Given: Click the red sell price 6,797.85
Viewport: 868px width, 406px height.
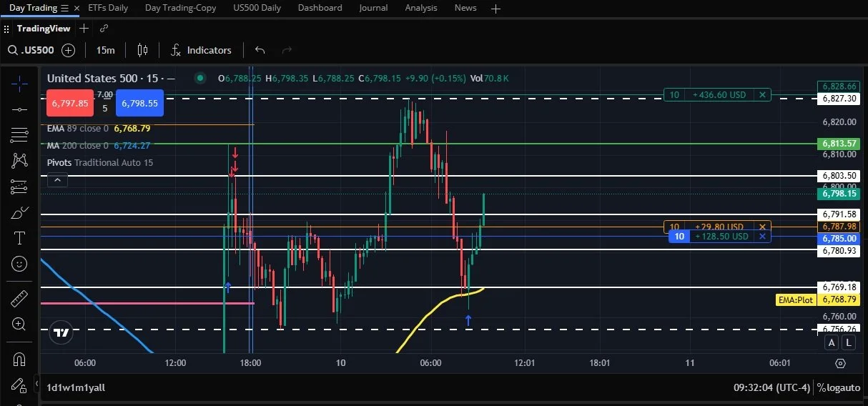Looking at the screenshot, I should pyautogui.click(x=69, y=103).
